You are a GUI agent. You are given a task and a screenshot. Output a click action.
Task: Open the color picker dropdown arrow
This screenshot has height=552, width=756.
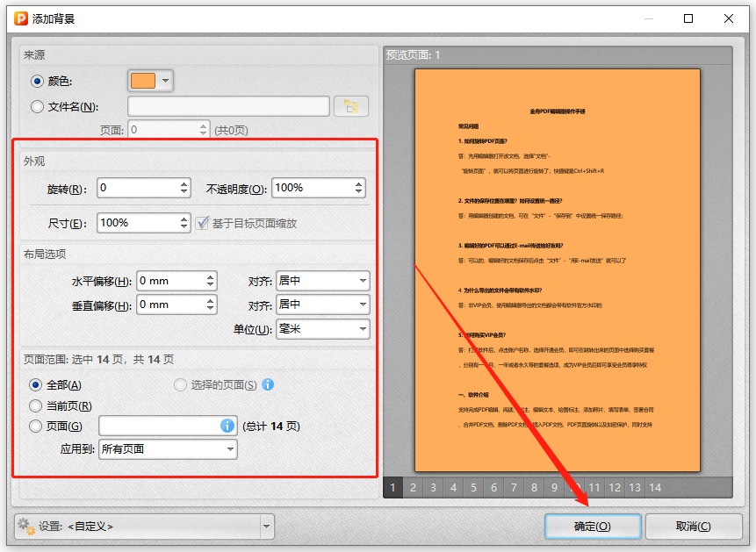tap(165, 81)
